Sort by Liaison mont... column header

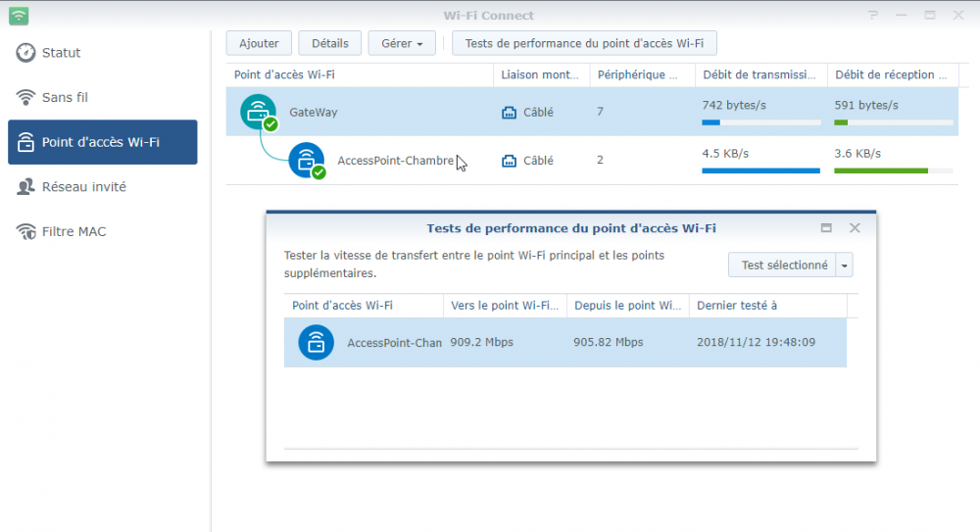541,74
